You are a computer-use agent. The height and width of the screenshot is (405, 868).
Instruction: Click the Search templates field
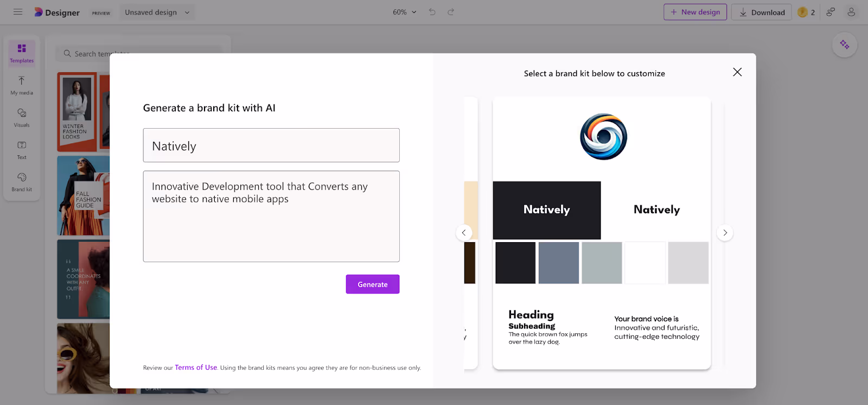tap(139, 54)
